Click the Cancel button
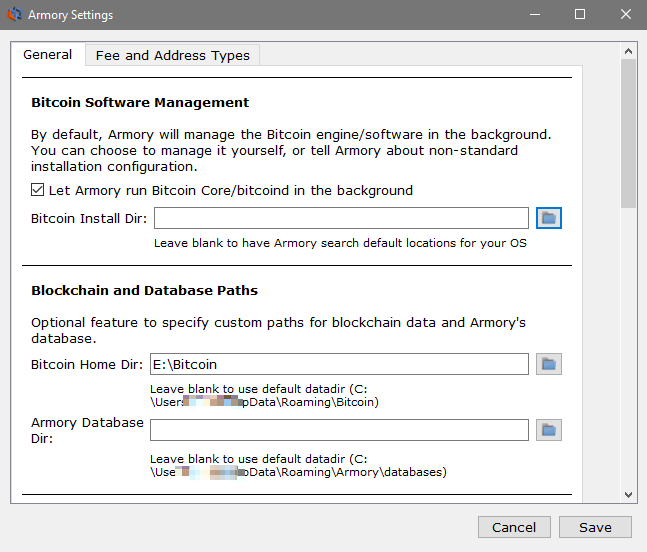Image resolution: width=647 pixels, height=552 pixels. click(514, 527)
